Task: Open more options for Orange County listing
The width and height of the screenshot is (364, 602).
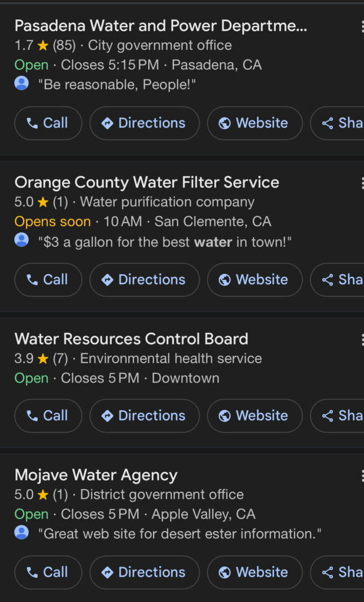Action: click(x=361, y=183)
